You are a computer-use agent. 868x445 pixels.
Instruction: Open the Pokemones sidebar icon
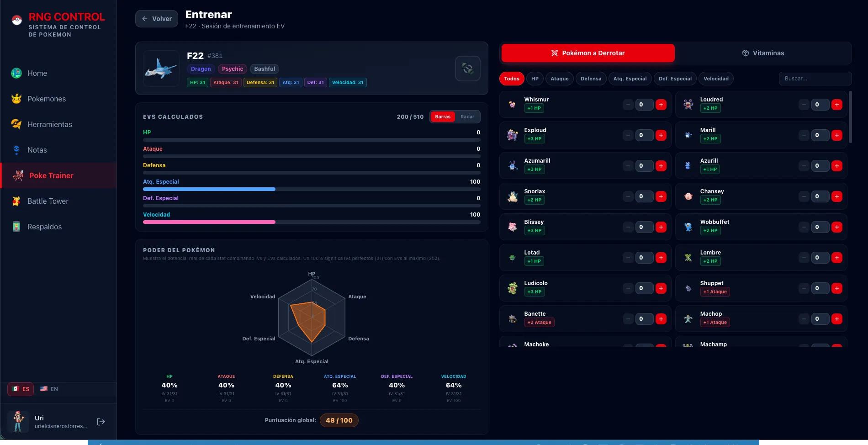(16, 99)
